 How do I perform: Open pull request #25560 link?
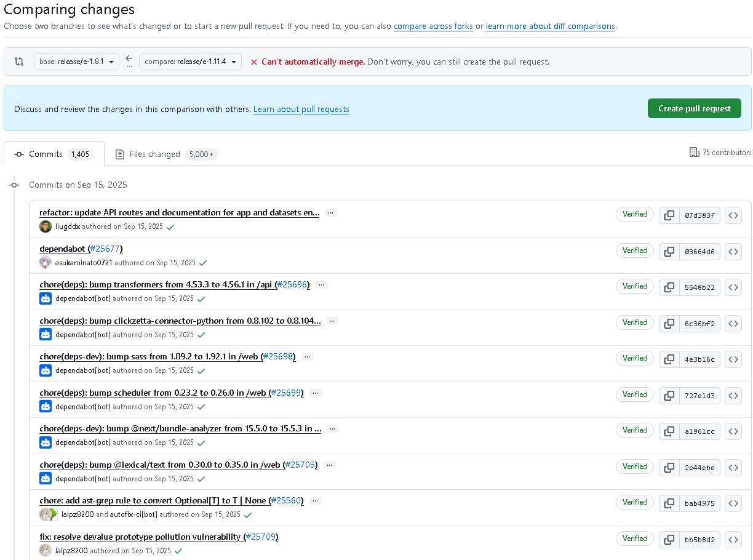point(286,501)
